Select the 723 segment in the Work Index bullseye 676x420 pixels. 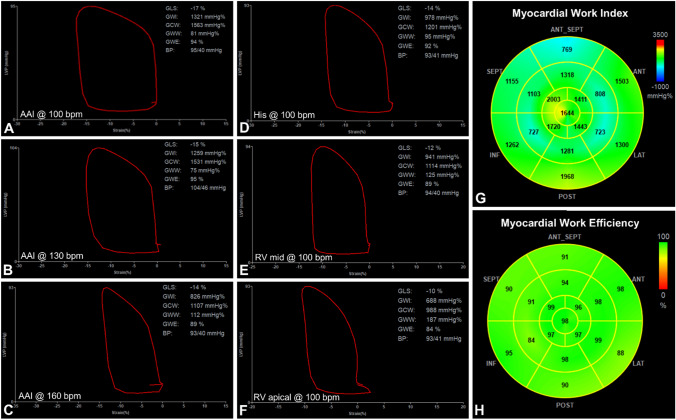tap(601, 131)
